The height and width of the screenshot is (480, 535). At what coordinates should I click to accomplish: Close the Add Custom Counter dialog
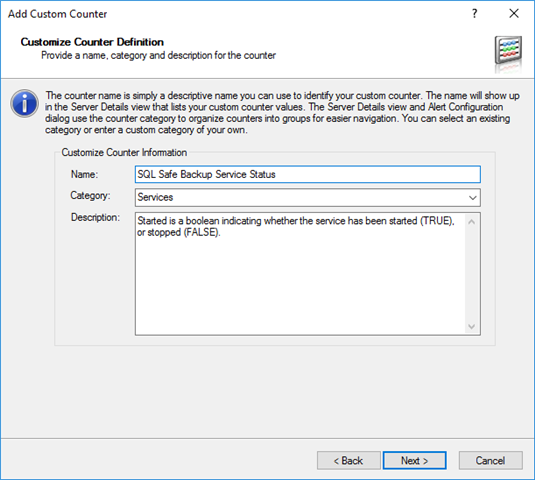click(x=514, y=14)
